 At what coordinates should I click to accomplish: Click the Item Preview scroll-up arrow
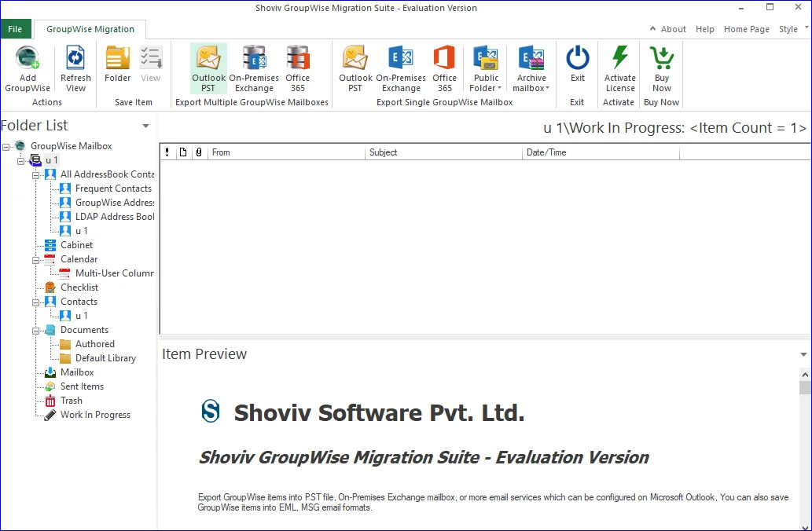(x=805, y=374)
